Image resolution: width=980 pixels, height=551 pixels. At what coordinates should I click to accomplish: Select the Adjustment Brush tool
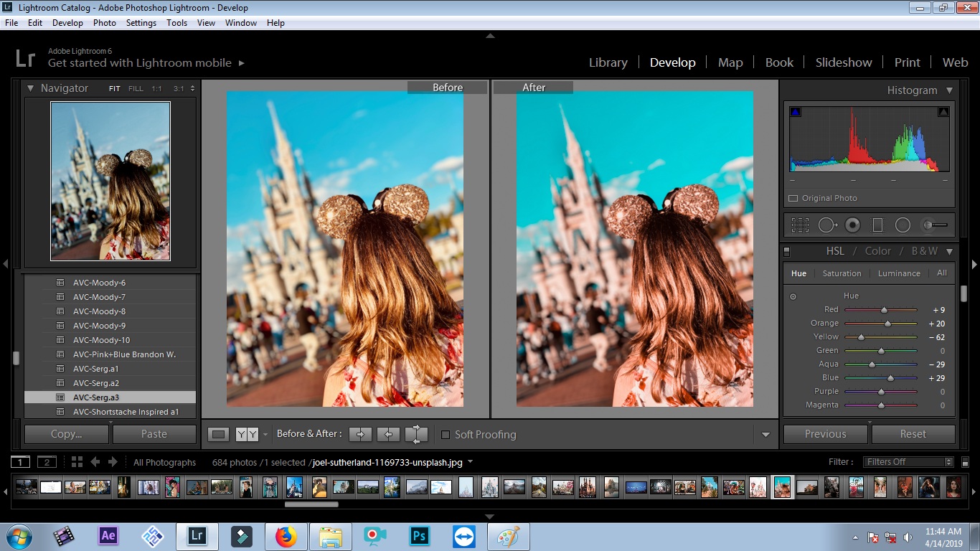(x=934, y=225)
